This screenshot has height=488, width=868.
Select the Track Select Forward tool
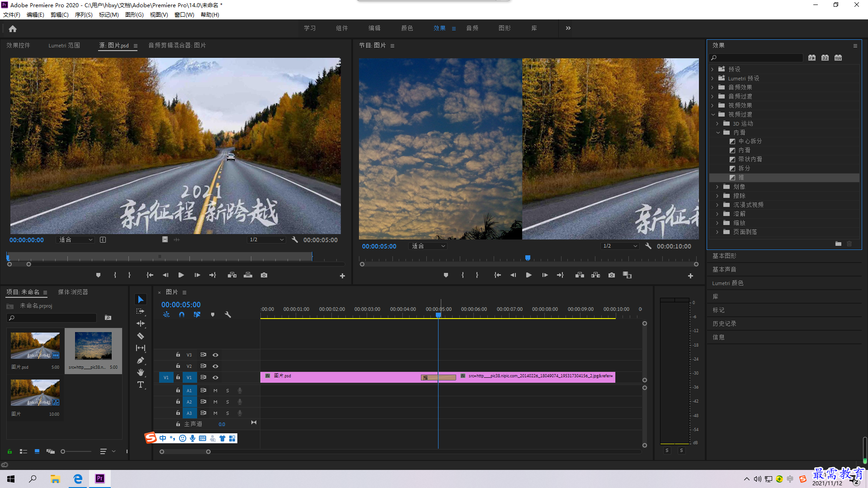[141, 311]
